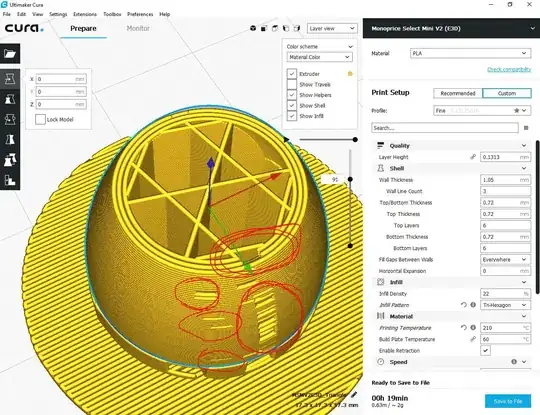This screenshot has width=540, height=415.
Task: Enable Show Travels checkbox
Action: click(292, 84)
